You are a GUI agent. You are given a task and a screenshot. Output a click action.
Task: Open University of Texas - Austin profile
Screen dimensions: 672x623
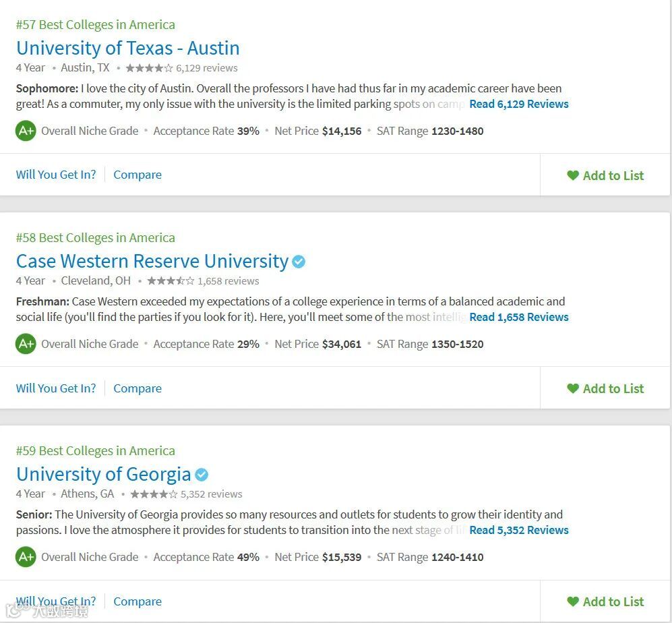pos(128,49)
